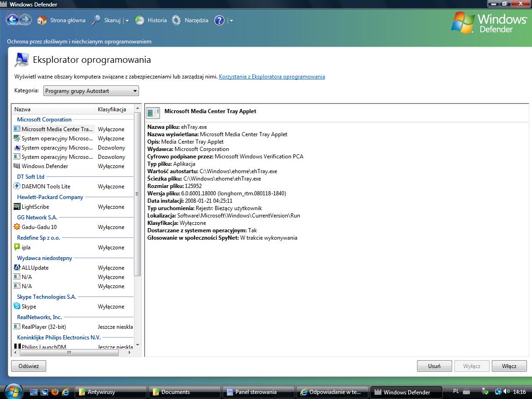Select the ipla entry
Screen dimensions: 532x399
tap(73, 248)
